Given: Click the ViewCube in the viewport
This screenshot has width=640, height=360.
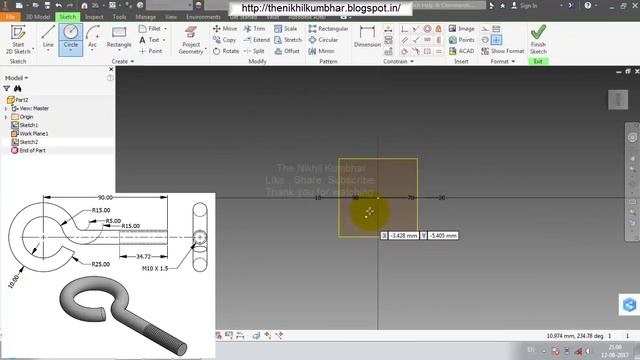Looking at the screenshot, I should (618, 100).
